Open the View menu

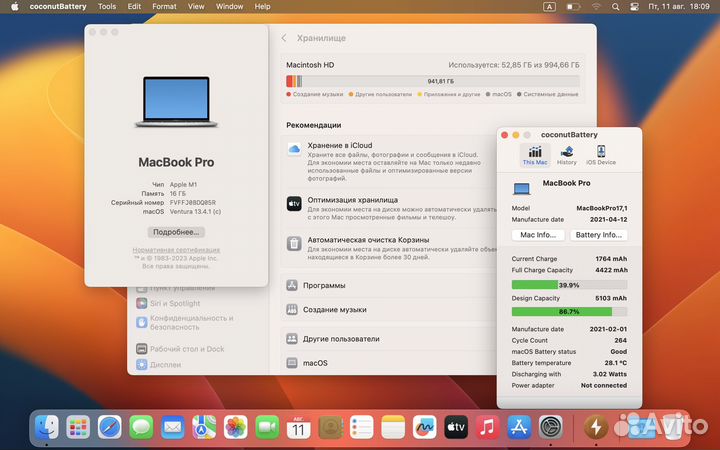(196, 6)
